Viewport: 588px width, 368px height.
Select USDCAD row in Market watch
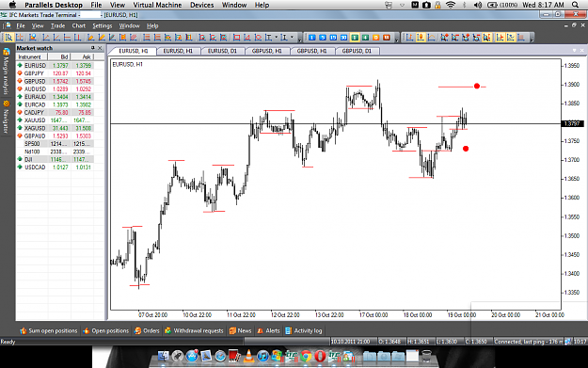tap(55, 167)
